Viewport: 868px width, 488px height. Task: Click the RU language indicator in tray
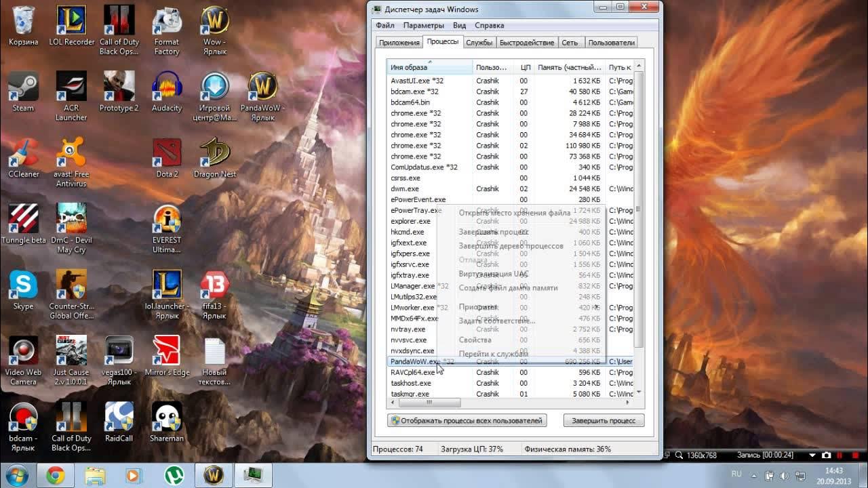point(736,474)
